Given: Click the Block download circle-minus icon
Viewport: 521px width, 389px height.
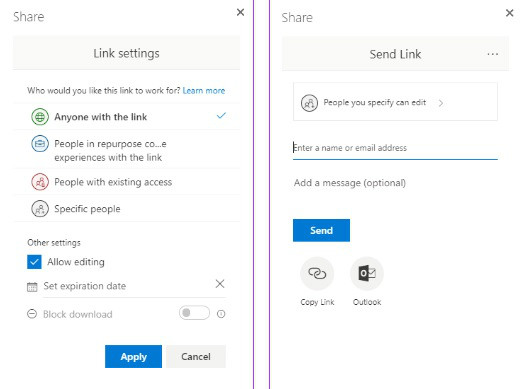Looking at the screenshot, I should pos(32,314).
